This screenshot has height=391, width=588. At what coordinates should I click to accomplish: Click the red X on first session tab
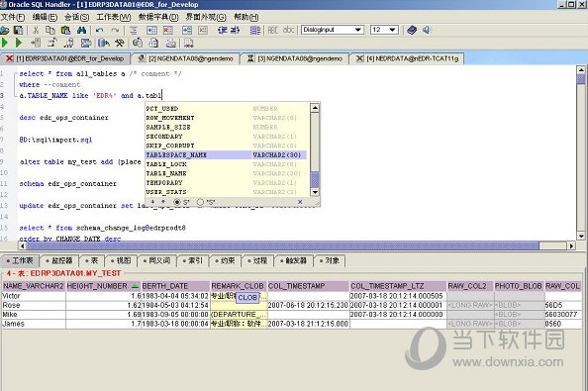coord(9,58)
